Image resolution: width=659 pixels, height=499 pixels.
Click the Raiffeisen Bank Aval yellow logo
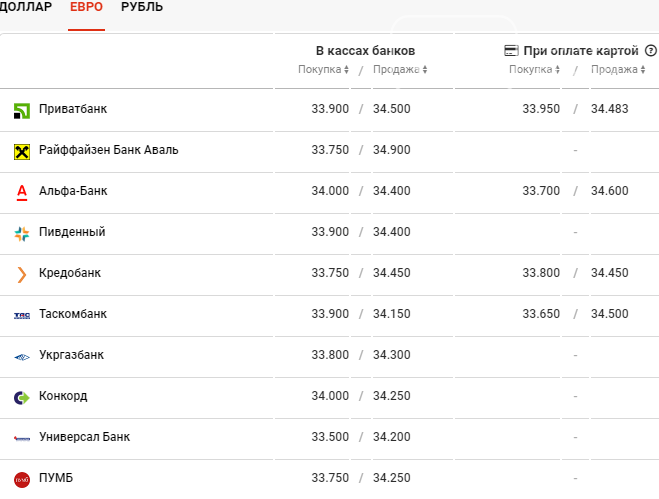(x=22, y=152)
